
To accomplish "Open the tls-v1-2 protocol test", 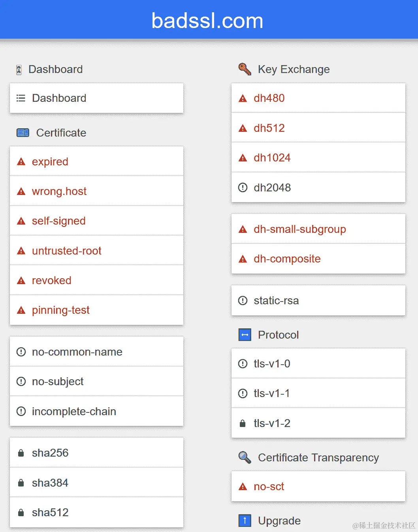I will tap(318, 423).
